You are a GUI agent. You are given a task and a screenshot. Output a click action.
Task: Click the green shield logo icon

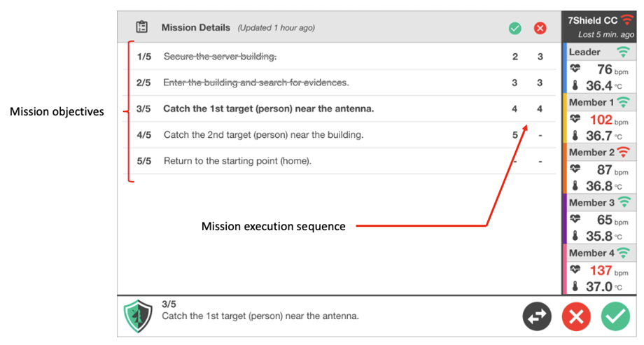138,316
